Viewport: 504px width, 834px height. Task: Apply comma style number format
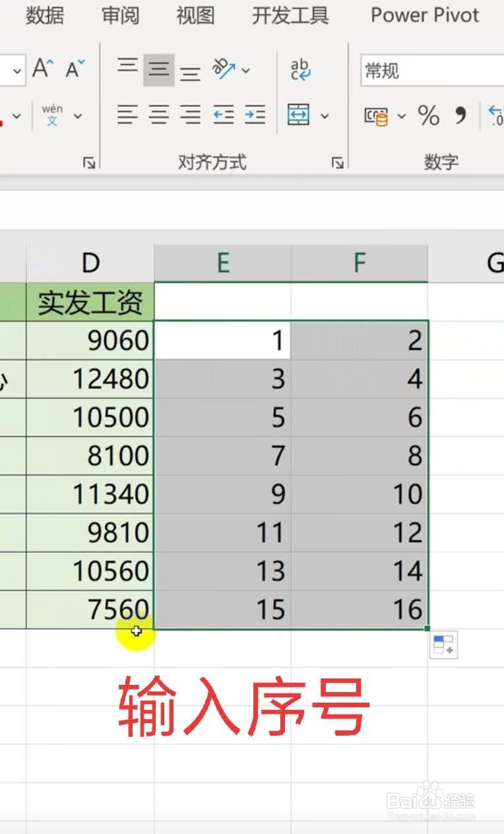point(460,116)
